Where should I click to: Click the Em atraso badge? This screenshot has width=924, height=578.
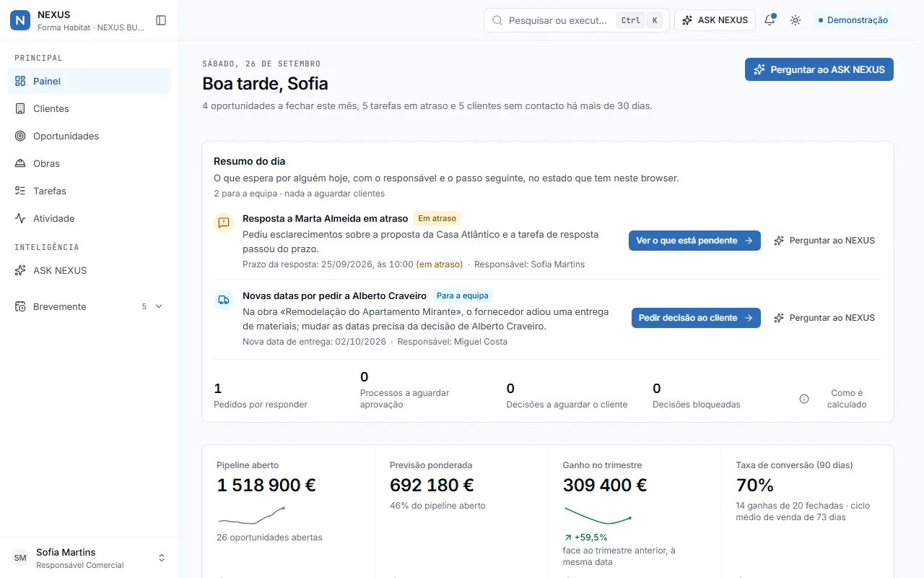tap(437, 218)
